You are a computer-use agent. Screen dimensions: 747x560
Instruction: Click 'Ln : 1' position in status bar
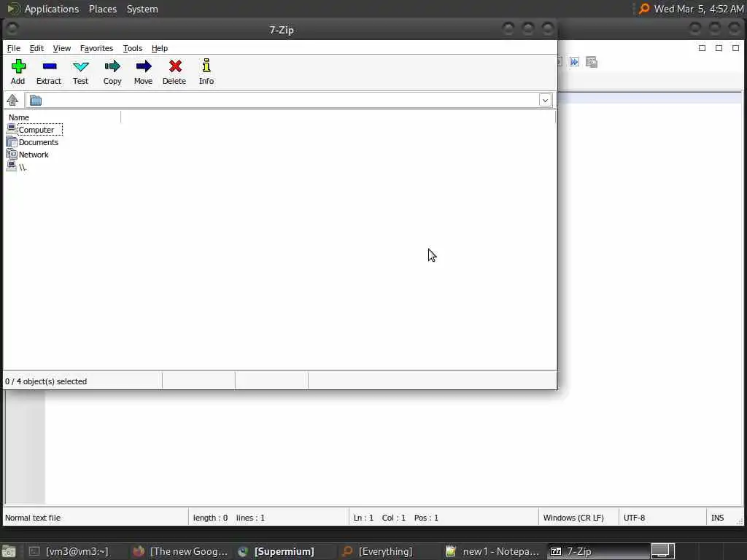click(363, 518)
